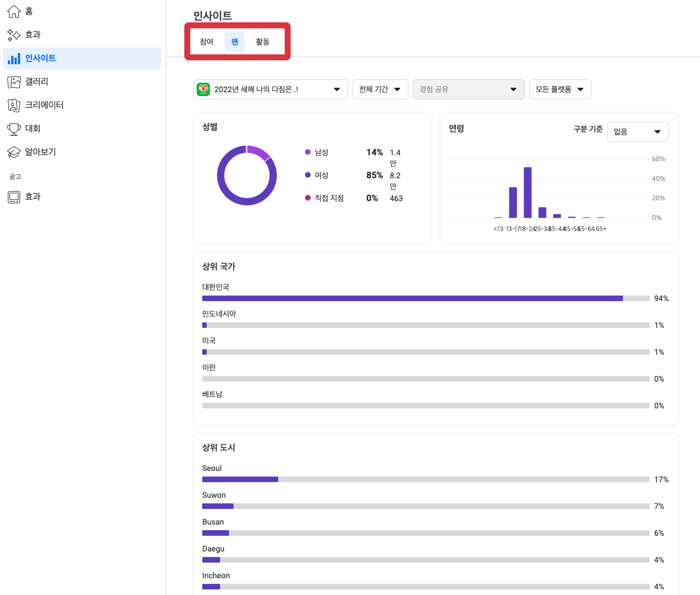Click the 광고 section label
The width and height of the screenshot is (700, 595).
(x=15, y=177)
